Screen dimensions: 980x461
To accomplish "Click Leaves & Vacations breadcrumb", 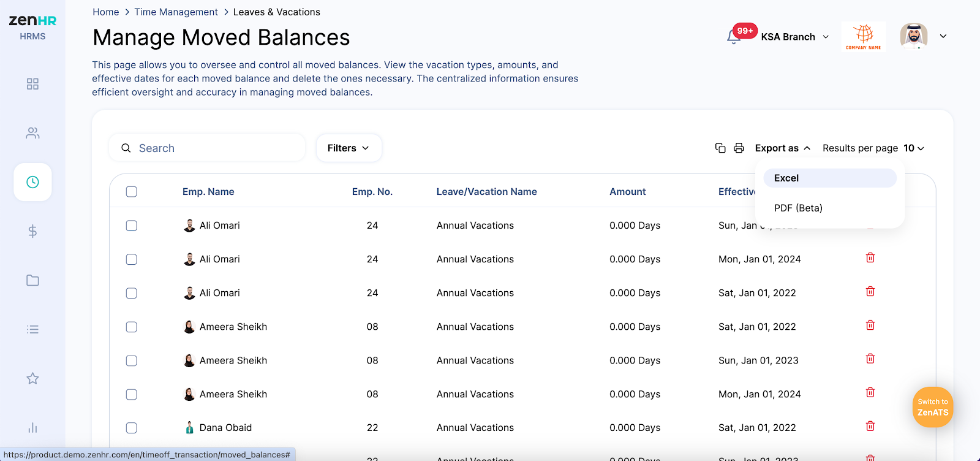I will [x=276, y=12].
